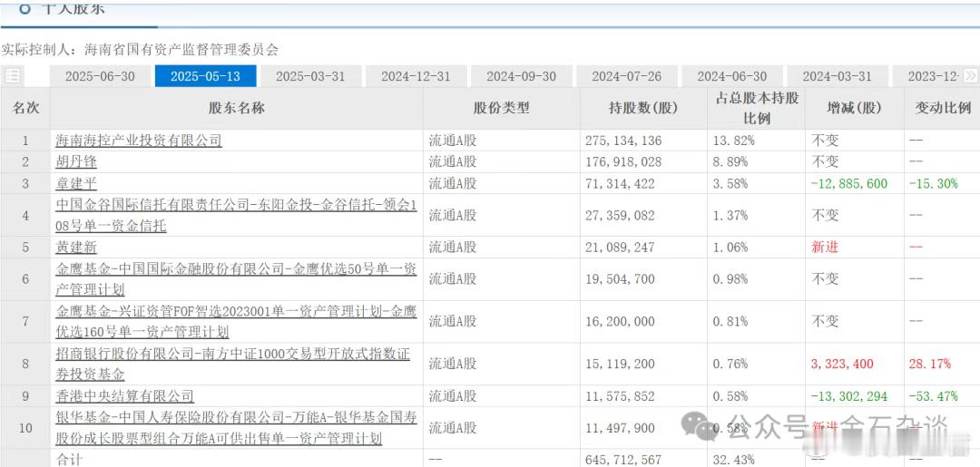Screen dimensions: 980x467
Task: Open the 2024-09-30 date tab
Action: click(521, 76)
